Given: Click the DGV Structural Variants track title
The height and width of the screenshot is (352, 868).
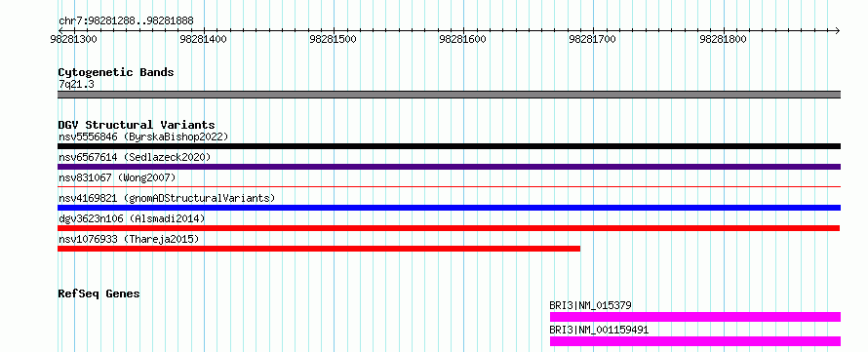Looking at the screenshot, I should click(x=137, y=125).
